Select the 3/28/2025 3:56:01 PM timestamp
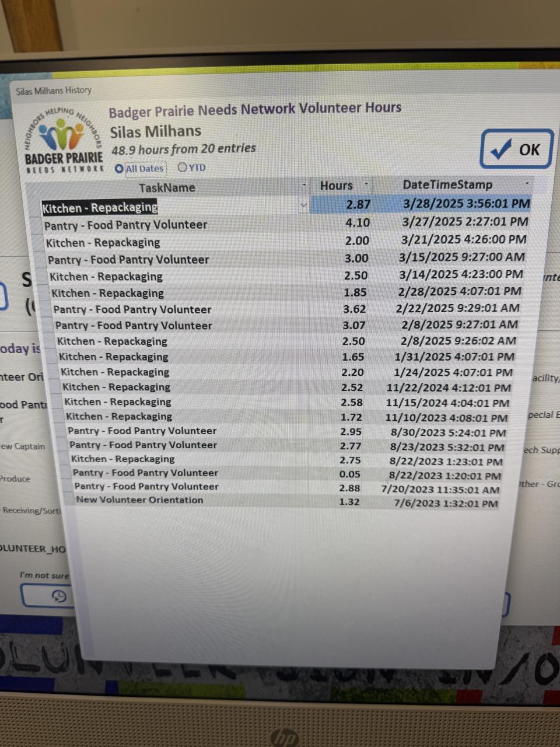The height and width of the screenshot is (747, 560). [467, 204]
